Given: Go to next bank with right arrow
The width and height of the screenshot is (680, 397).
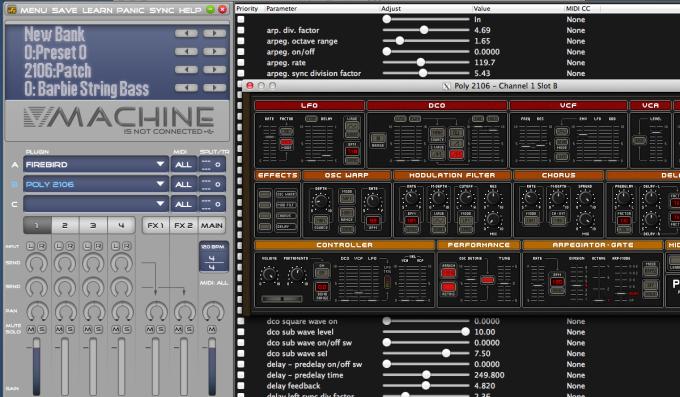Looking at the screenshot, I should [x=215, y=33].
